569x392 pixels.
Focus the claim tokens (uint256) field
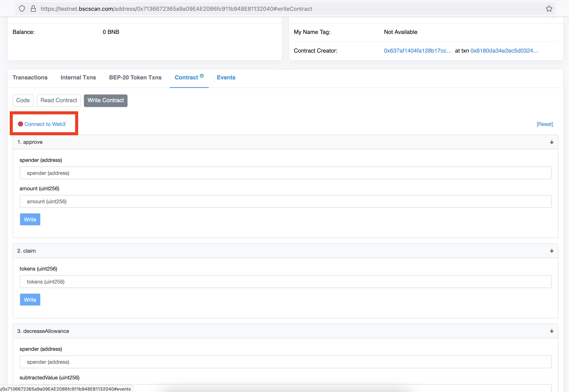click(285, 282)
